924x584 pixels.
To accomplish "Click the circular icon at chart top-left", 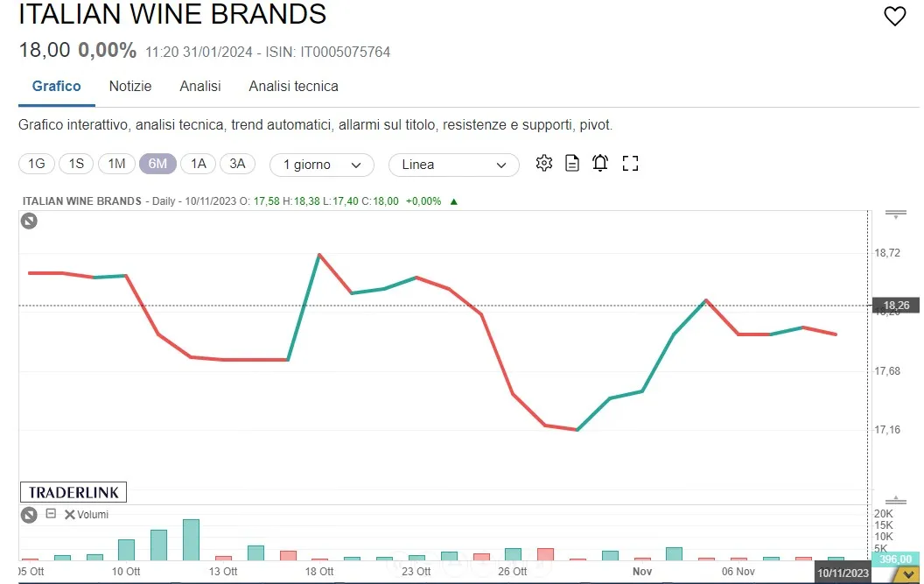I will pos(29,222).
